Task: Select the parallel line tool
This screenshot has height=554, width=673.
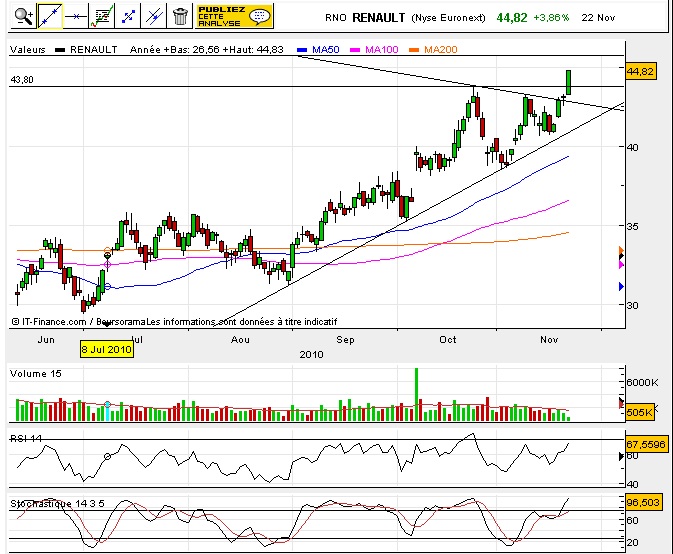Action: point(154,17)
